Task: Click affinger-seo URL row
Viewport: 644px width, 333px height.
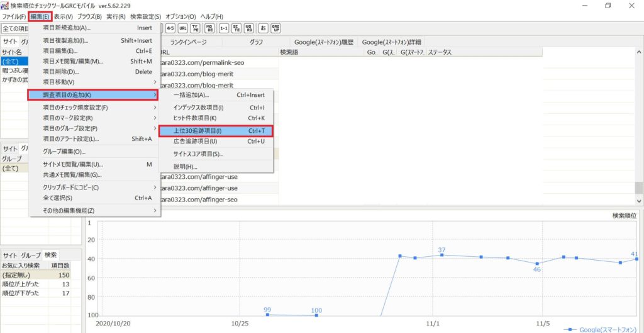Action: pos(219,200)
